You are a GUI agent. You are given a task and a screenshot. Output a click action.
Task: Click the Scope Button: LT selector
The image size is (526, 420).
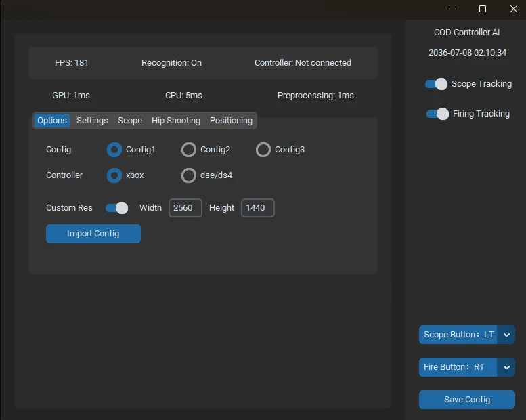458,335
